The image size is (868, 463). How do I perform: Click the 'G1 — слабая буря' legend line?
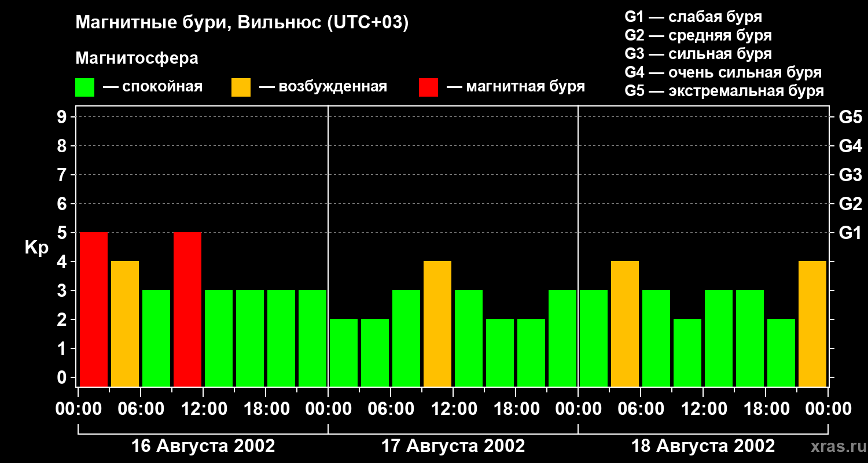pos(693,17)
